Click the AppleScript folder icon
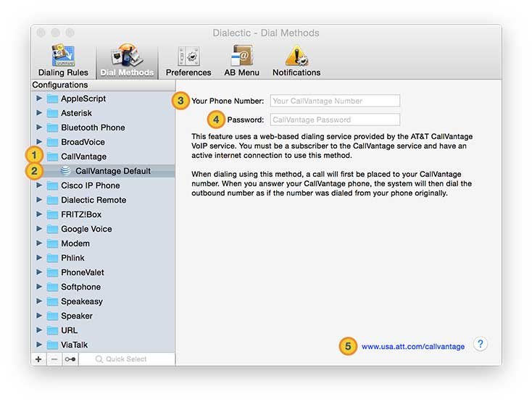 click(x=52, y=99)
